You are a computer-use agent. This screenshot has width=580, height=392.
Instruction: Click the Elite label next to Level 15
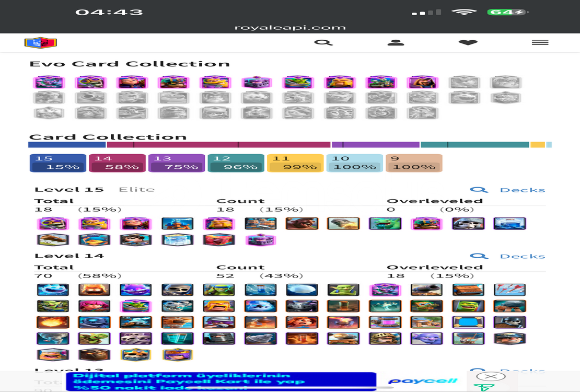click(x=137, y=190)
